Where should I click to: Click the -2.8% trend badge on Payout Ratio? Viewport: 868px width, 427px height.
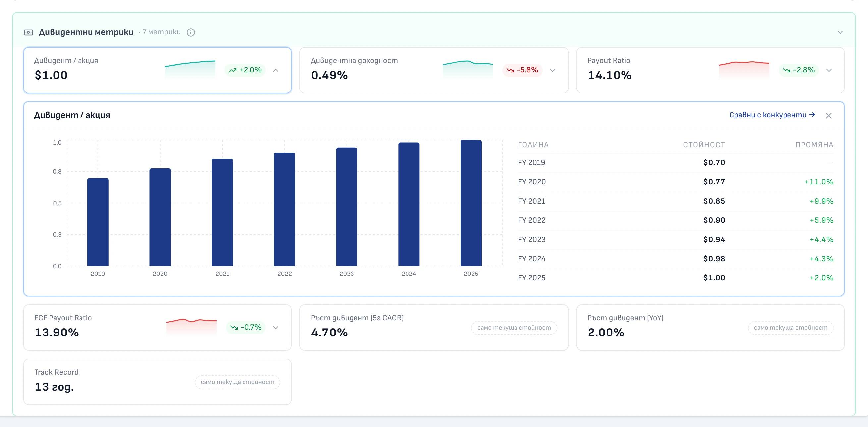[x=798, y=70]
